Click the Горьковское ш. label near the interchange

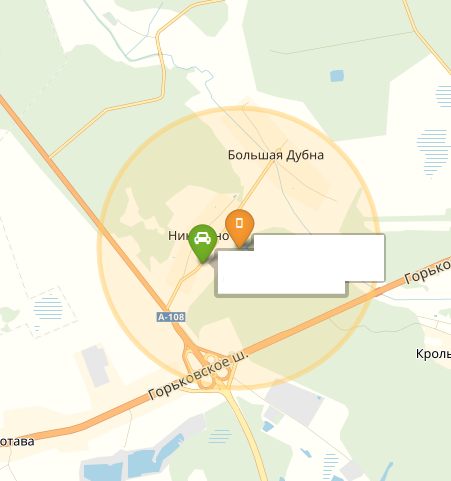click(198, 375)
